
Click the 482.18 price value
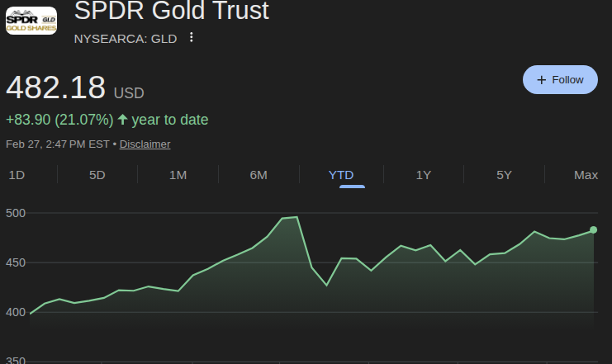click(55, 87)
